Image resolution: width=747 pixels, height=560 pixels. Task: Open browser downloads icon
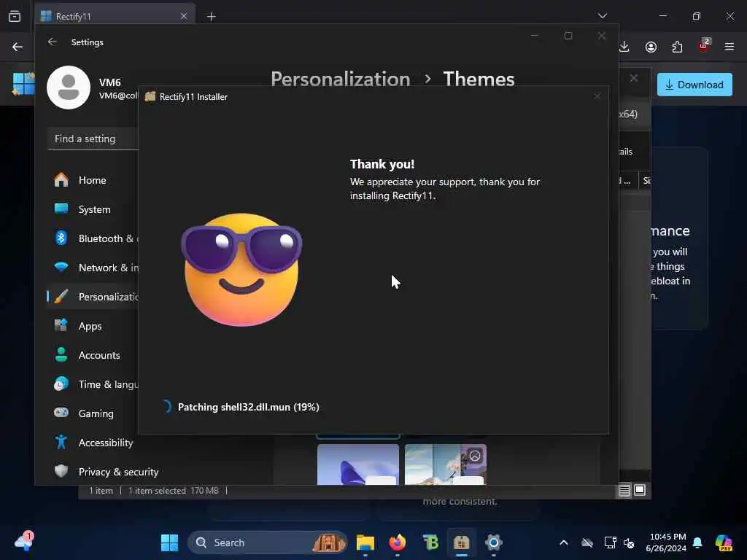[x=624, y=47]
